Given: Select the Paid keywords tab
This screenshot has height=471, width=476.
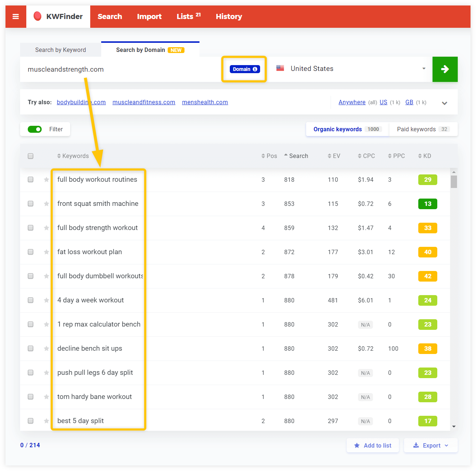Looking at the screenshot, I should click(x=423, y=129).
